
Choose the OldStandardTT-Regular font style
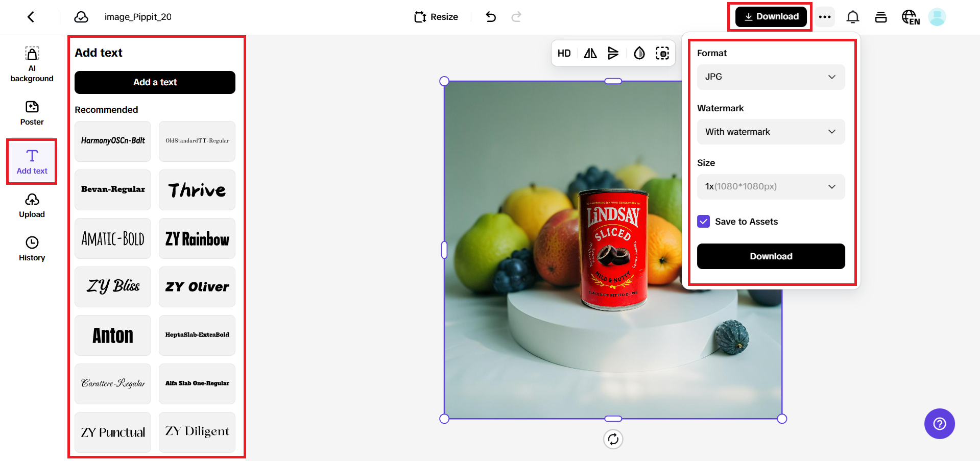tap(197, 141)
